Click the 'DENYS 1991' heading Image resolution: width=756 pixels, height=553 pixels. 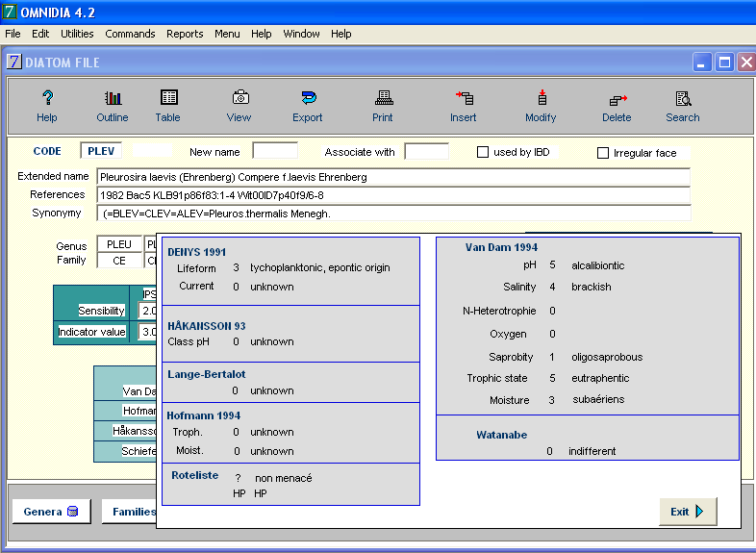197,252
